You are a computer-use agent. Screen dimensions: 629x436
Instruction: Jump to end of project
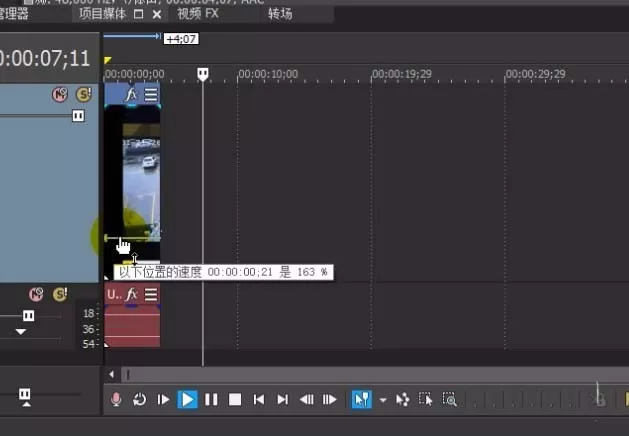point(282,399)
